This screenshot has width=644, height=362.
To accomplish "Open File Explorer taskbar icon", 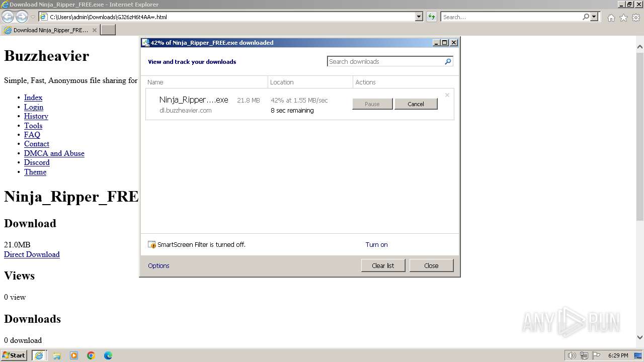I will click(57, 355).
